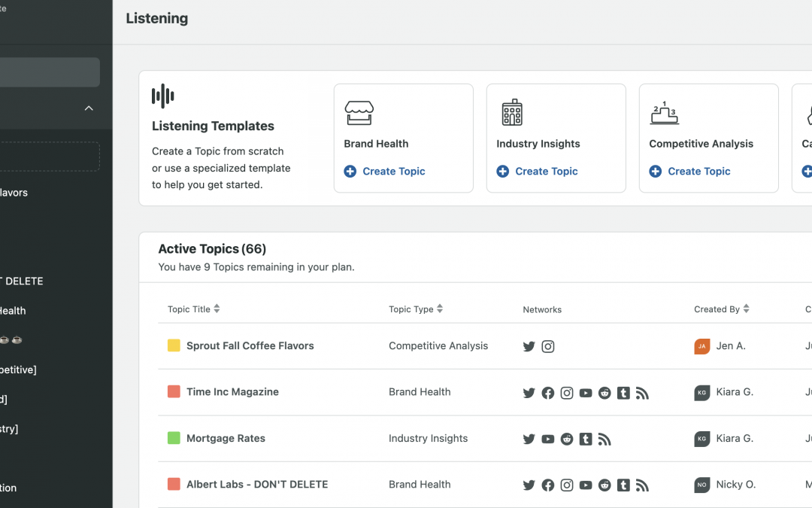Screen dimensions: 812x508
Task: Click YouTube icon in Time Inc Magazine row
Action: pyautogui.click(x=586, y=393)
